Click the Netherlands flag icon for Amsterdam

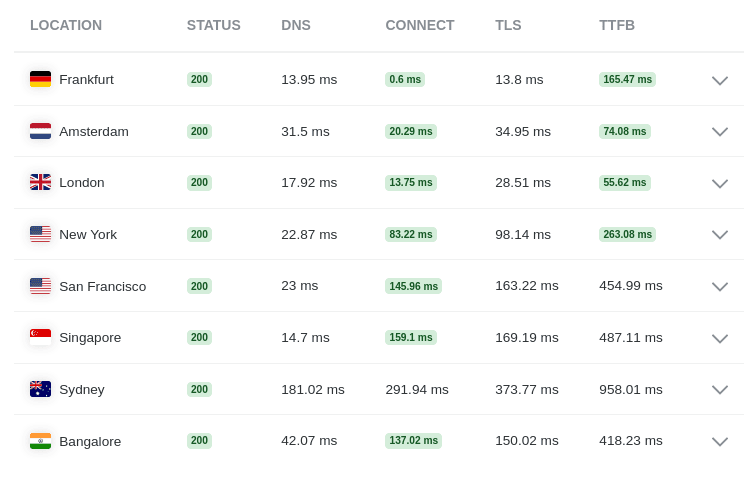(40, 131)
